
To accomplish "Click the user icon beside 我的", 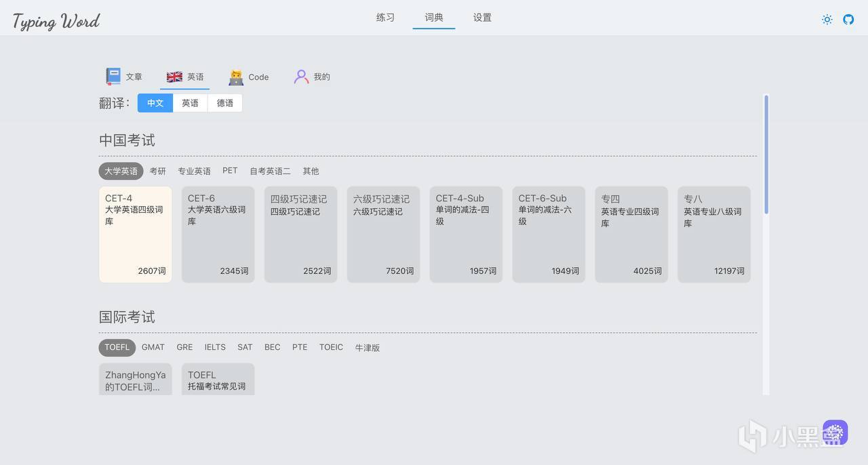I will pyautogui.click(x=301, y=77).
